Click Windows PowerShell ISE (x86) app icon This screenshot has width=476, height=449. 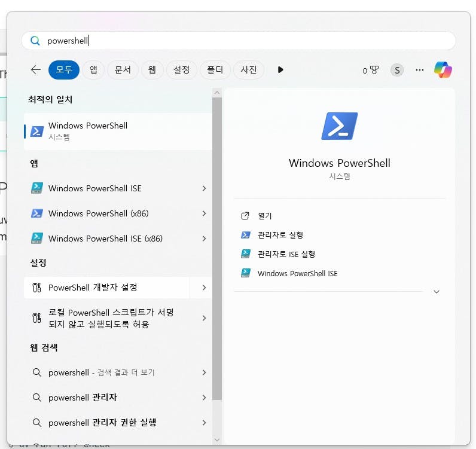pyautogui.click(x=37, y=239)
